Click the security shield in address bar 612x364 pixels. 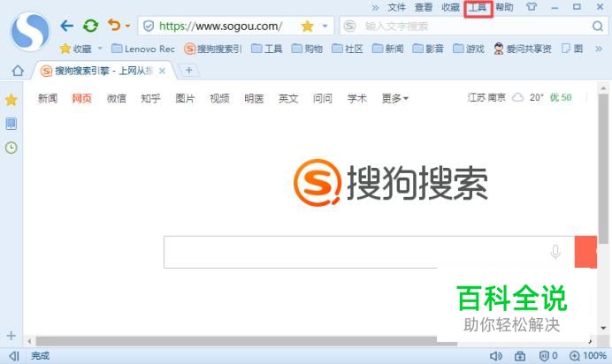click(x=149, y=27)
